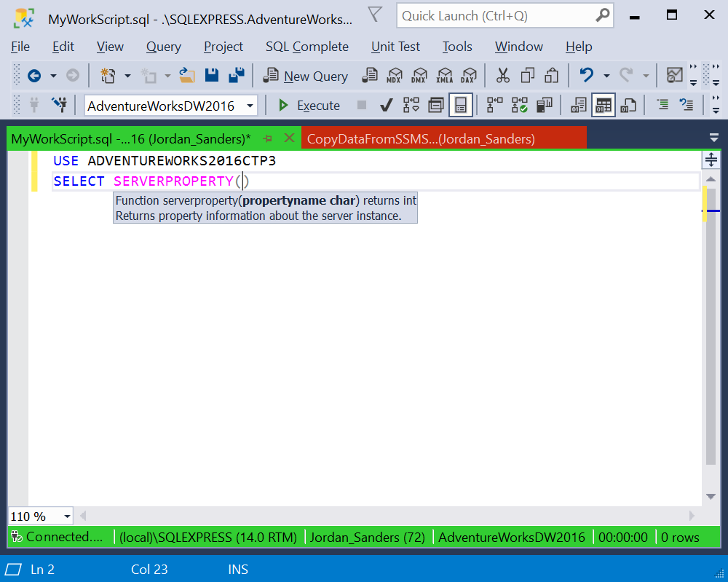The image size is (728, 582).
Task: Click the Send Feedback funnel icon
Action: coord(375,15)
